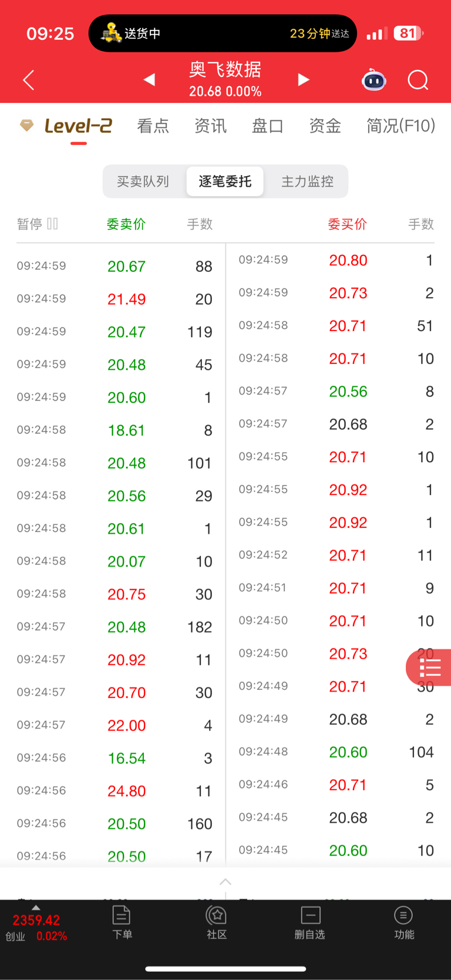The height and width of the screenshot is (980, 451).
Task: Select buy order timestamp 09:24:48
Action: coord(263,752)
